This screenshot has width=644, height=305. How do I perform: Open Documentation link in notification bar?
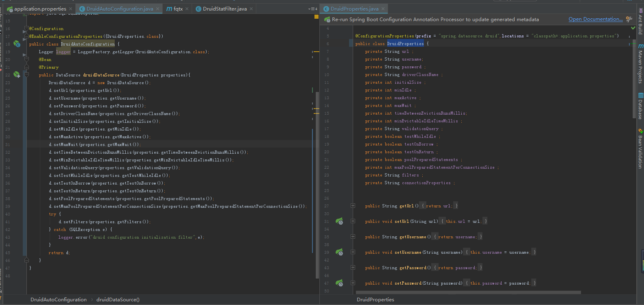[595, 19]
